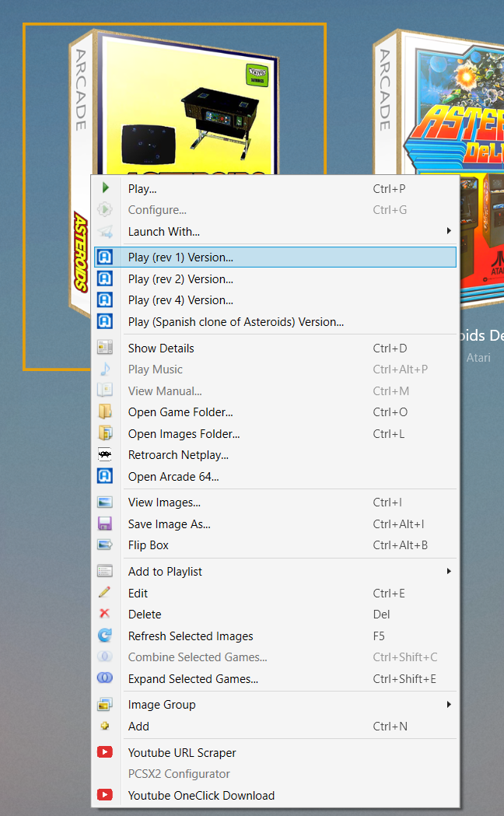Choose Add menu entry with Ctrl+N
Screen dimensions: 504x816
tap(275, 726)
